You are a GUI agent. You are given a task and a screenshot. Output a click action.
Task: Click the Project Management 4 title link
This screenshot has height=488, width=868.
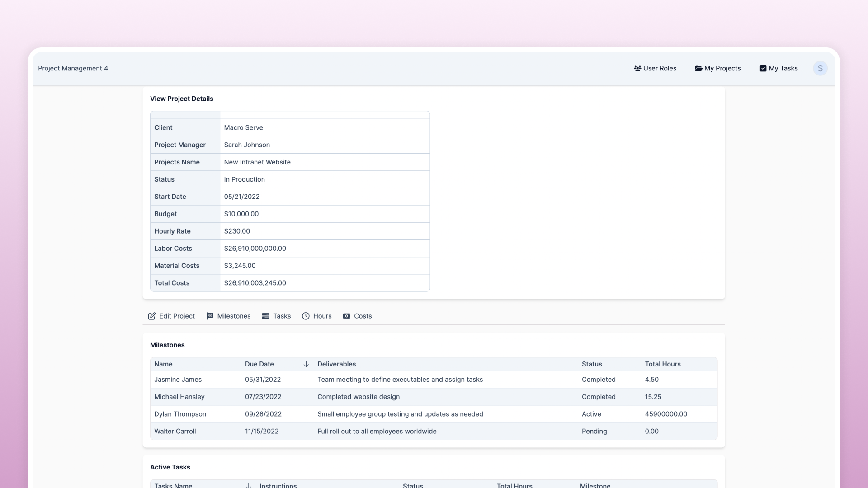pyautogui.click(x=73, y=68)
